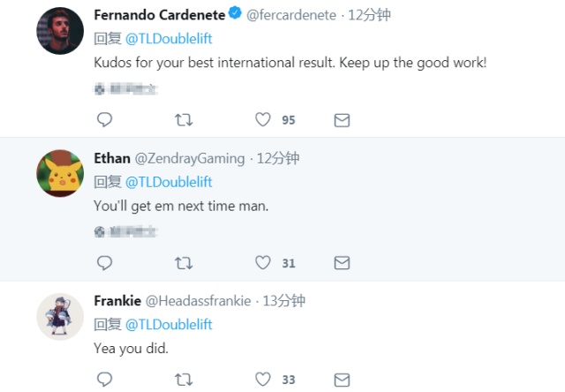Send Frankie's tweet via envelope icon
The width and height of the screenshot is (565, 392).
coord(342,380)
